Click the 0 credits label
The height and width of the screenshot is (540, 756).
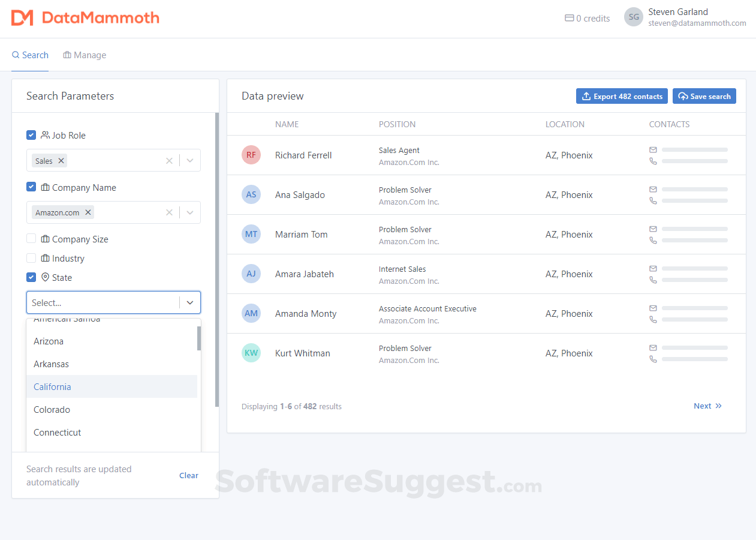pos(593,19)
